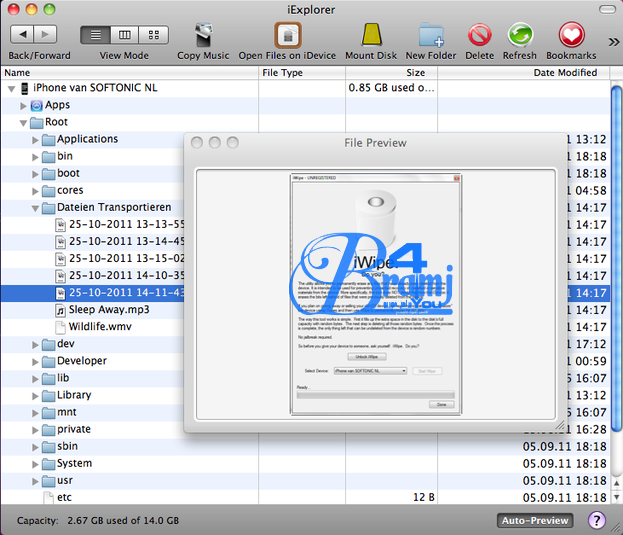Viewport: 623px width, 535px height.
Task: Select the Root folder icon
Action: [37, 122]
